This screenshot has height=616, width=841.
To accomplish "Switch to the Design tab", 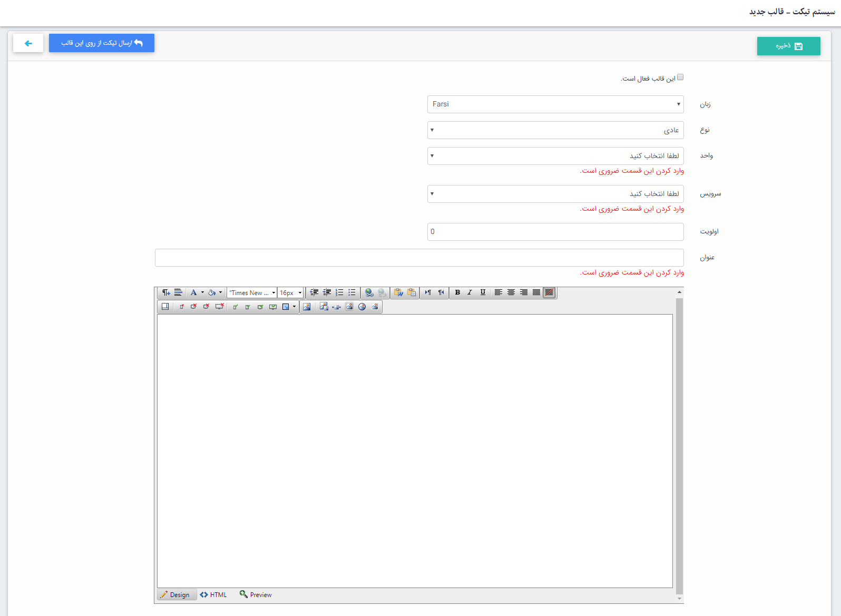I will pyautogui.click(x=177, y=594).
